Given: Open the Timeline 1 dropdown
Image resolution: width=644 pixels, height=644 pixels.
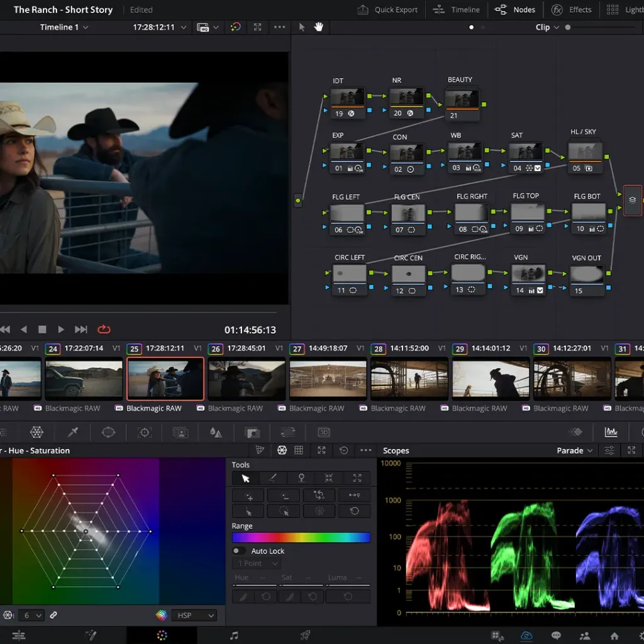Looking at the screenshot, I should [x=64, y=27].
